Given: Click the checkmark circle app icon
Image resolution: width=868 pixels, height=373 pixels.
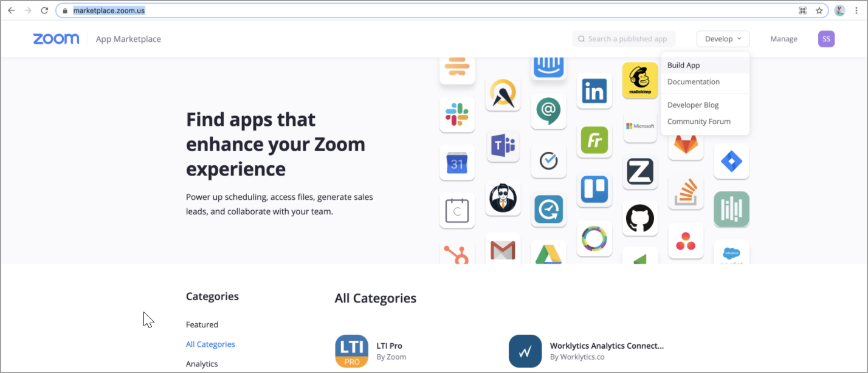Looking at the screenshot, I should [548, 160].
